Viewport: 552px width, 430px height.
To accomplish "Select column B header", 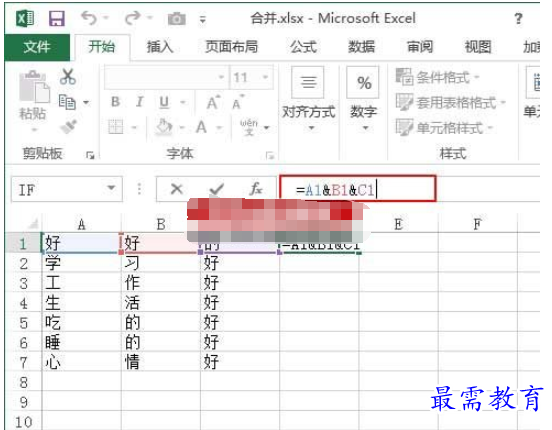I will click(161, 224).
